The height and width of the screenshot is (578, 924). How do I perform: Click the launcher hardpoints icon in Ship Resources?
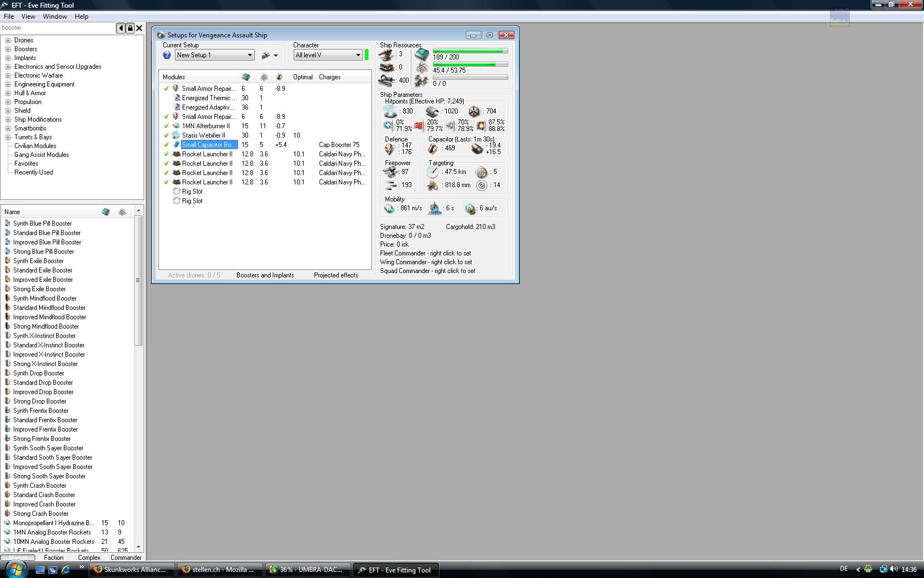[386, 68]
